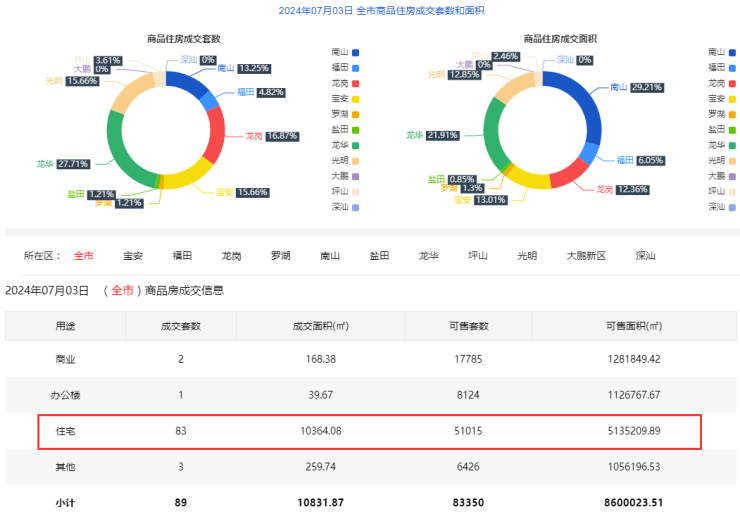Viewport: 740px width, 526px height.
Task: Click the 福田 legend marker in right chart
Action: coord(731,67)
